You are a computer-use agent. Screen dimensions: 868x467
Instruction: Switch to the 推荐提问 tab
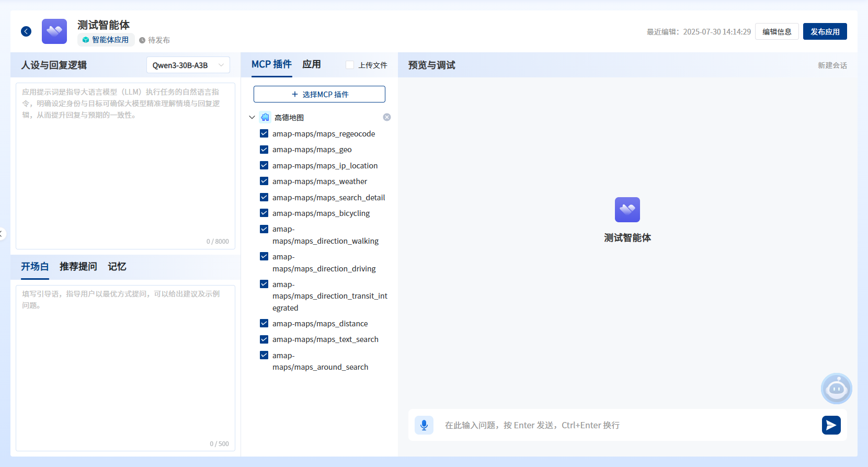(x=78, y=267)
